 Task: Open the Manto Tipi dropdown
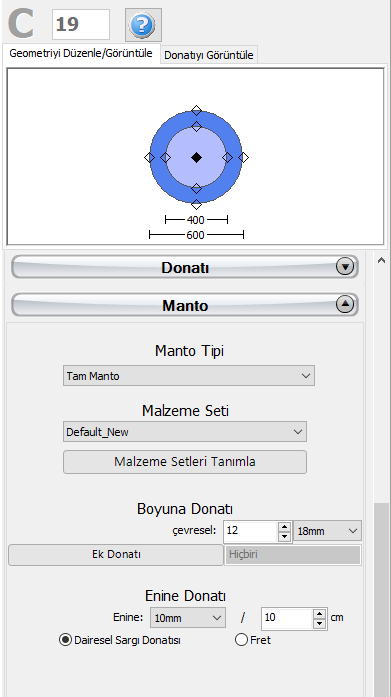point(189,376)
